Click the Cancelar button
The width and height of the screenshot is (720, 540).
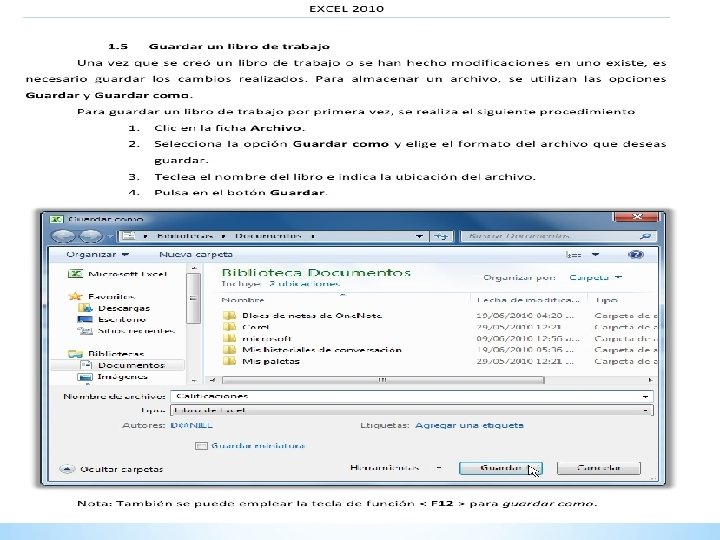click(x=598, y=468)
